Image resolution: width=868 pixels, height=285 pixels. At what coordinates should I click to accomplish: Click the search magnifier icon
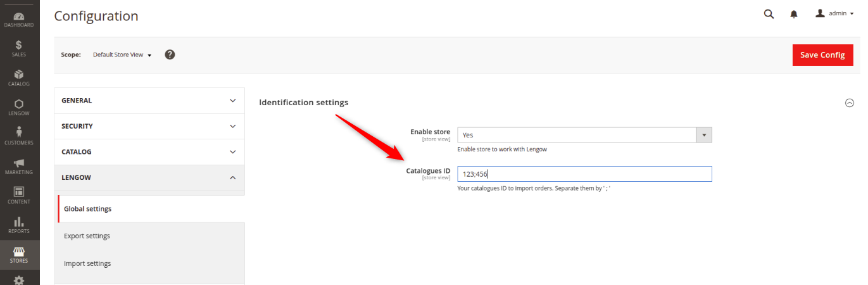coord(769,14)
